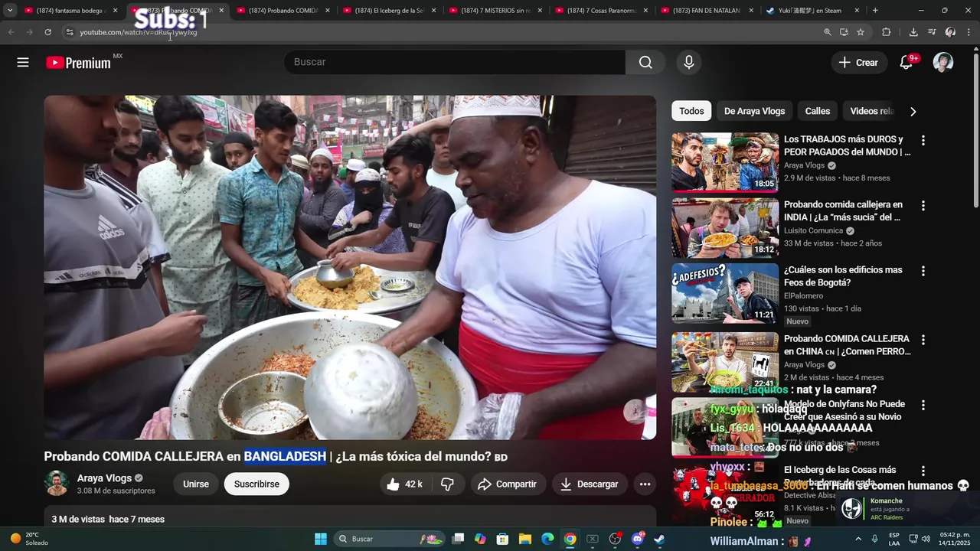Click the Suscribirse button
The height and width of the screenshot is (551, 980).
pyautogui.click(x=256, y=484)
